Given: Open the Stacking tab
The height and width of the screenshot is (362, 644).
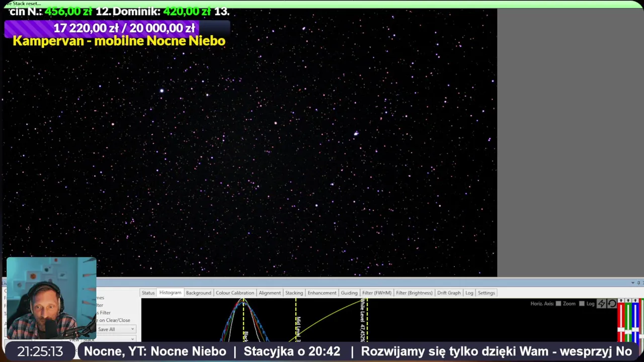Looking at the screenshot, I should (294, 293).
